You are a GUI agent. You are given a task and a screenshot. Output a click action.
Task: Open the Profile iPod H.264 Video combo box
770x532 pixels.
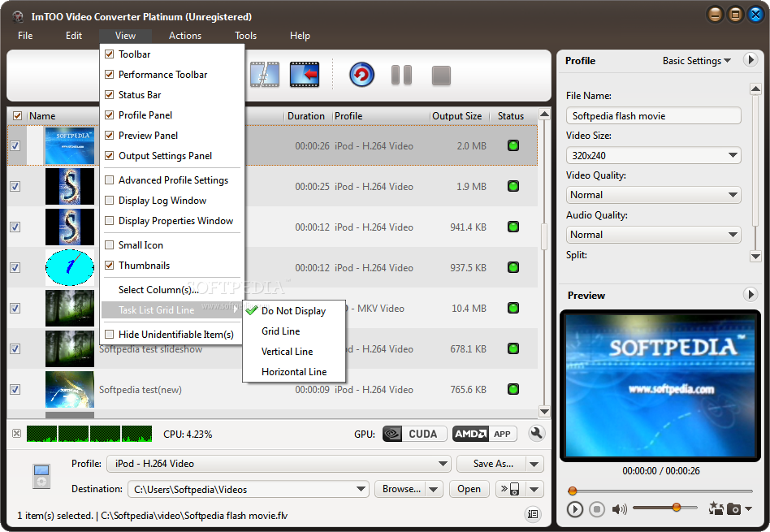click(279, 464)
